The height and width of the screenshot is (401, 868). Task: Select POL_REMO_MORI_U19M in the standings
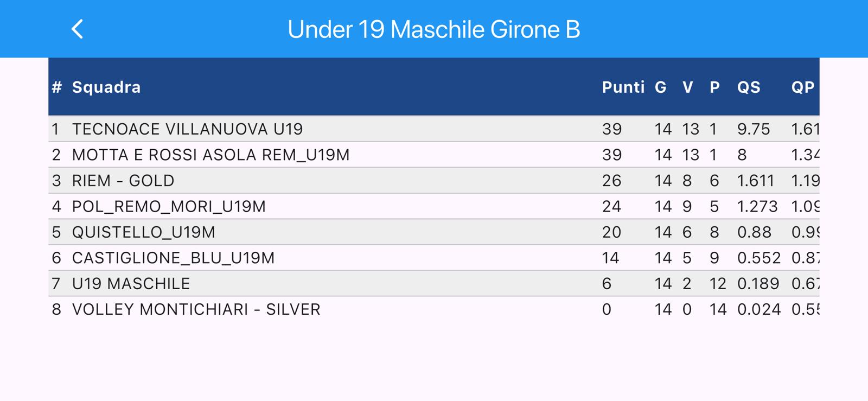tap(169, 207)
